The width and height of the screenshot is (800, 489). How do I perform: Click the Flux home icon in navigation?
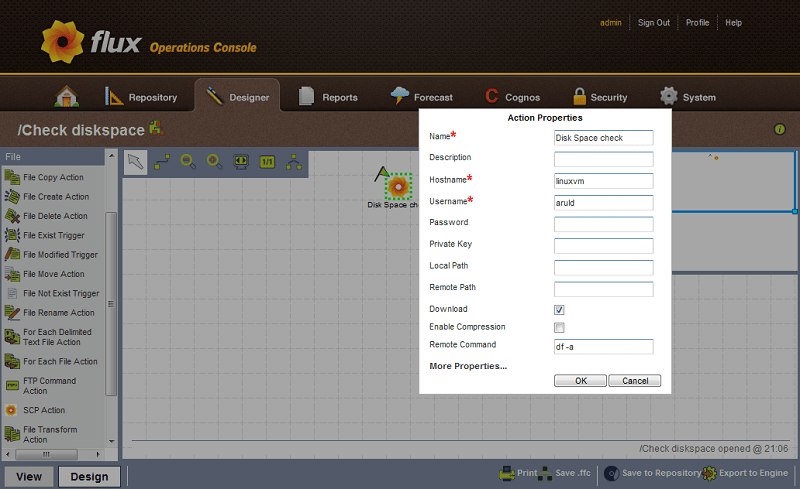pos(66,97)
